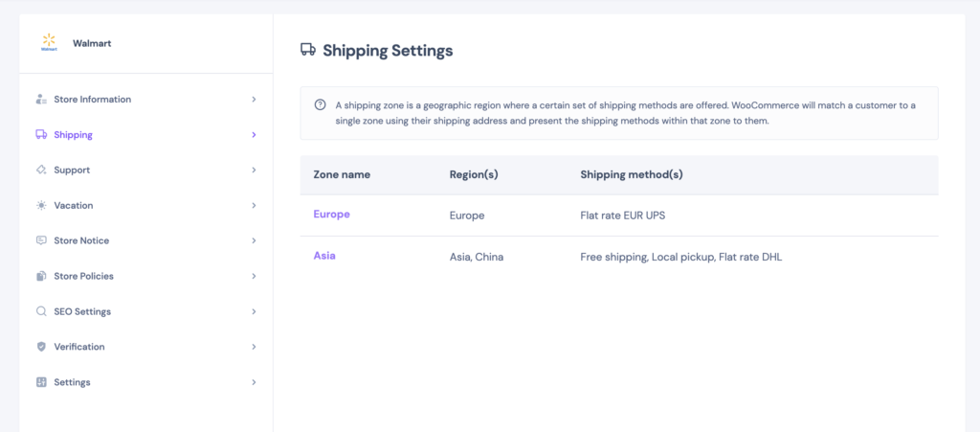Click the Store Notice message icon

pos(41,240)
